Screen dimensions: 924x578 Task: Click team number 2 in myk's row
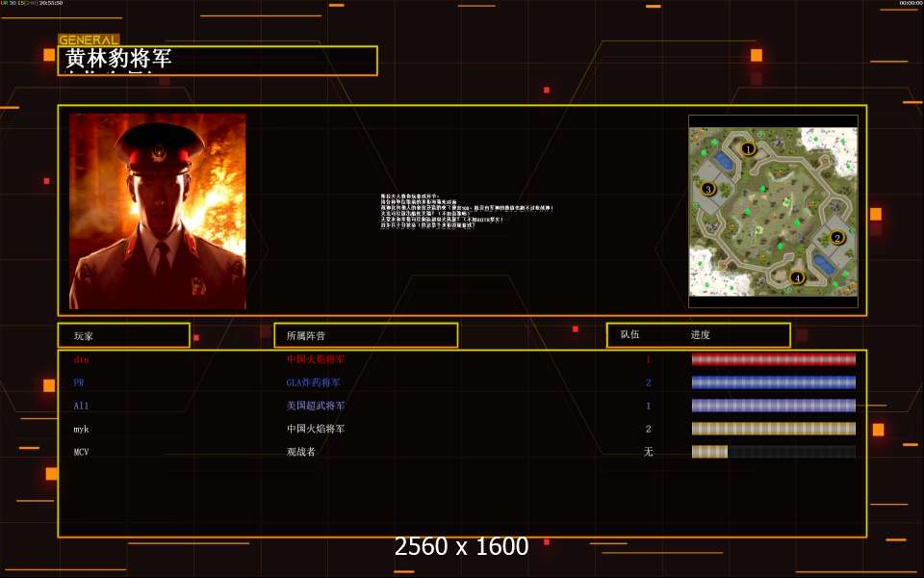648,429
